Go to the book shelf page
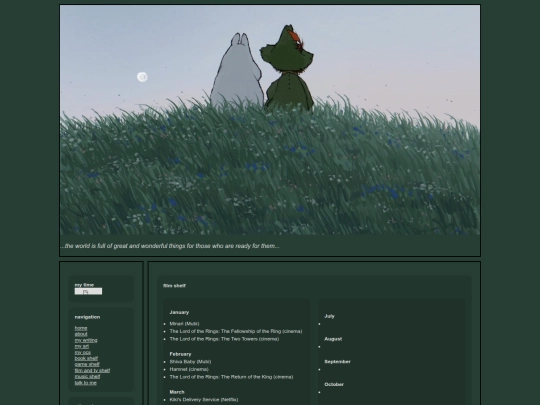540x405 pixels. (86, 359)
